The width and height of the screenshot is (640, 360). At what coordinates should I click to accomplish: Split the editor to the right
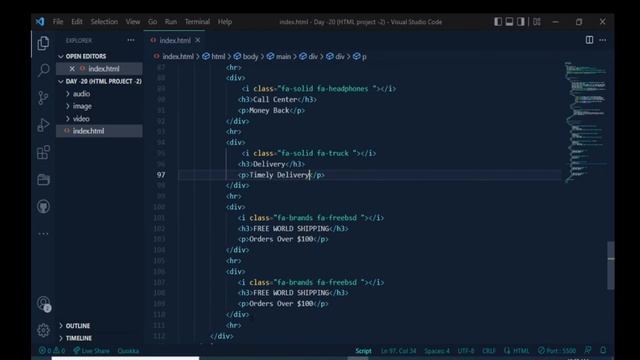[589, 40]
